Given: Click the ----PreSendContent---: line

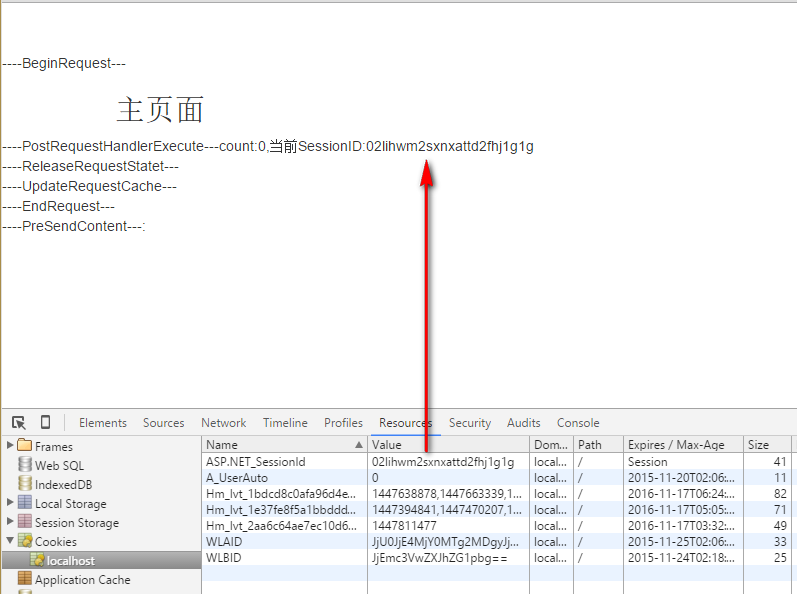Looking at the screenshot, I should [74, 226].
